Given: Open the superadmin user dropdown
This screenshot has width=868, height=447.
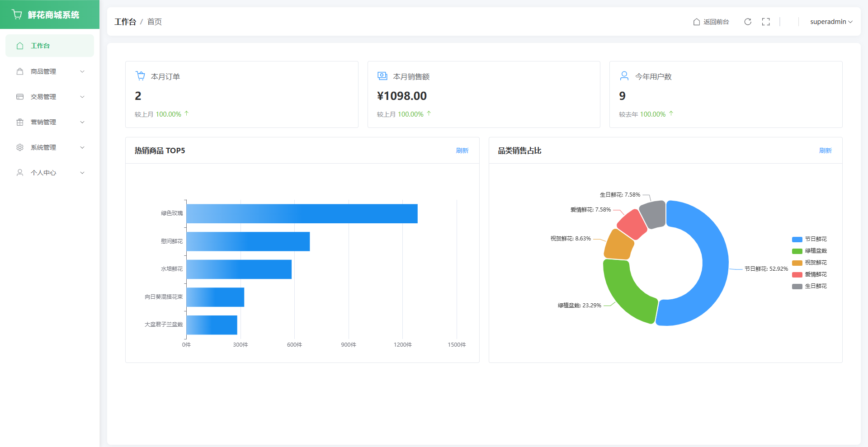Looking at the screenshot, I should pos(831,22).
